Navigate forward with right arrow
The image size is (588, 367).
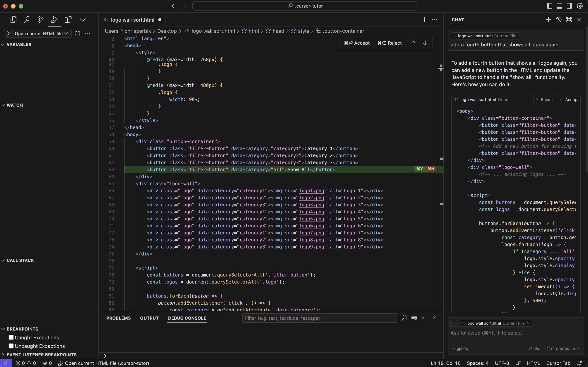pos(184,6)
